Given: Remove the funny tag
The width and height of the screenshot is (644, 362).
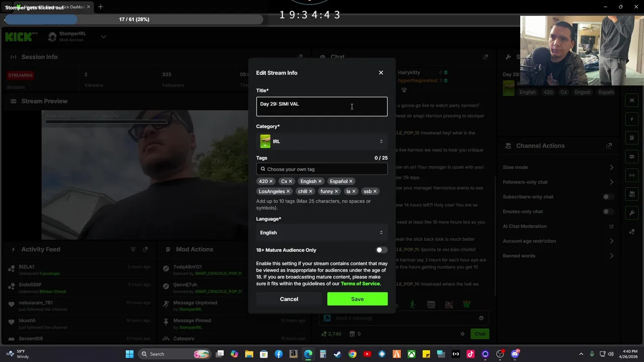Looking at the screenshot, I should coord(337,192).
